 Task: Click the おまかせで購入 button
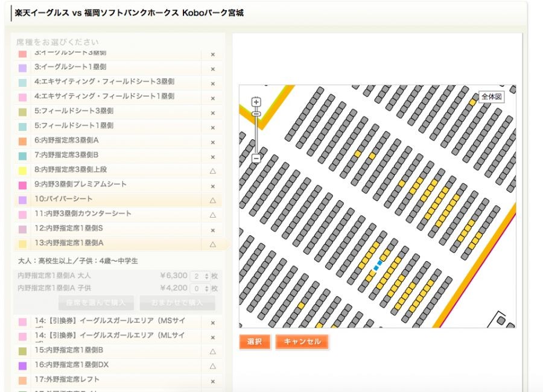pyautogui.click(x=177, y=303)
